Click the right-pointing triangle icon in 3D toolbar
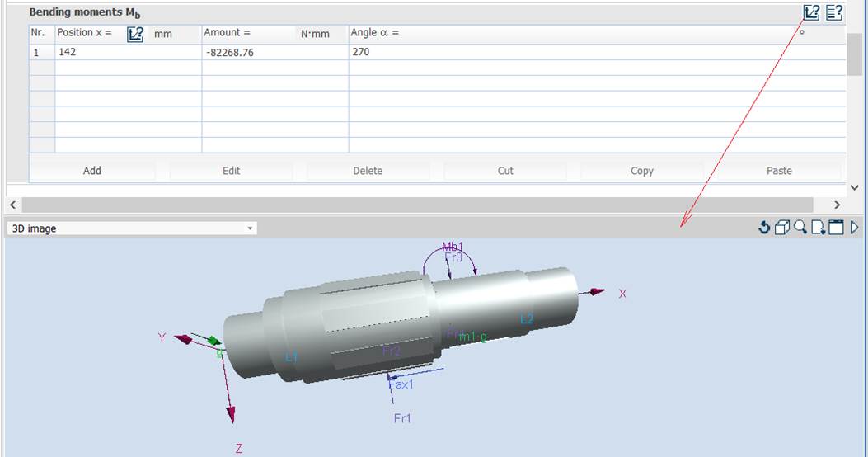Viewport: 868px width, 457px height. (854, 227)
